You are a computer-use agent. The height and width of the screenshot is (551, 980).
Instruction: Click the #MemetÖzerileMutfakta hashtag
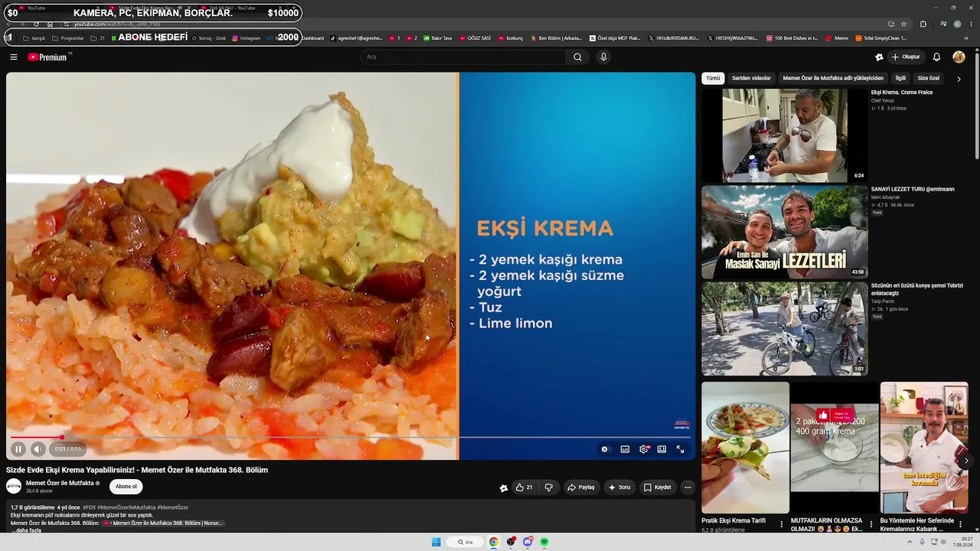coord(126,507)
